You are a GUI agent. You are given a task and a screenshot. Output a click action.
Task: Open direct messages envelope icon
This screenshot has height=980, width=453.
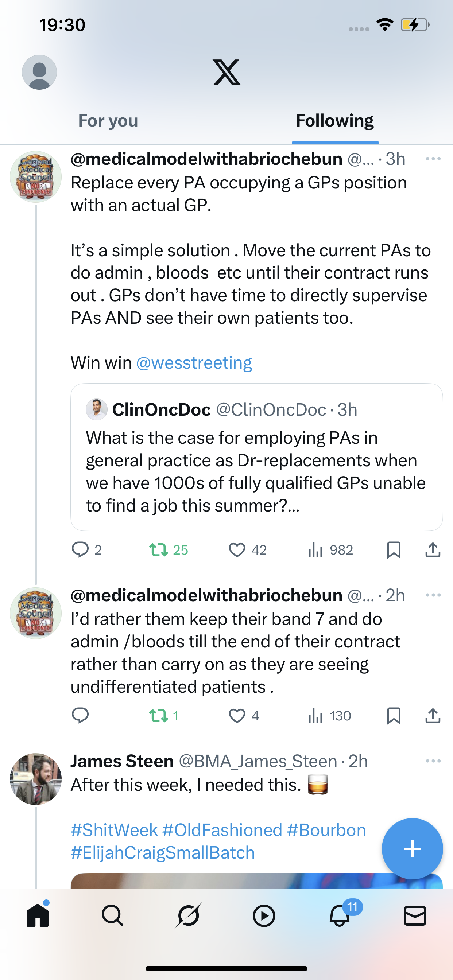415,916
